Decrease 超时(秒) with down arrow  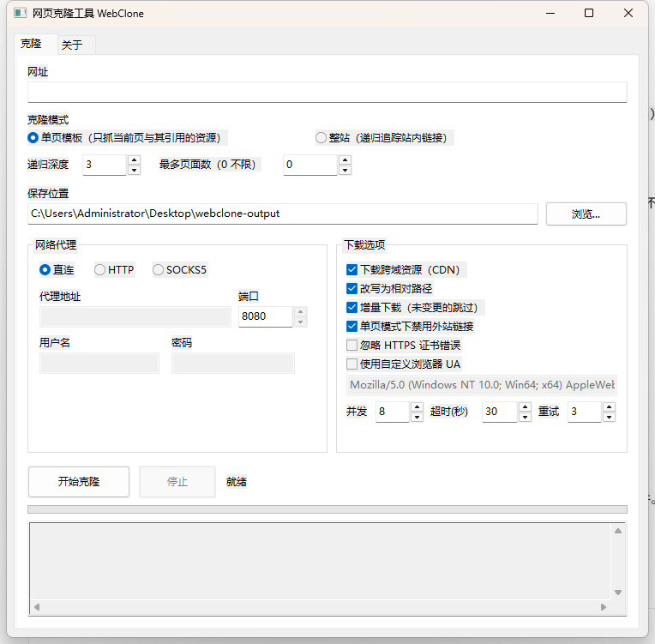(525, 417)
